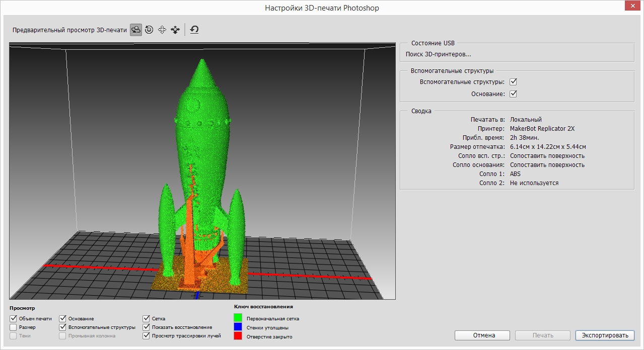Enable the Размер view checkbox
The width and height of the screenshot is (644, 350).
pyautogui.click(x=13, y=327)
